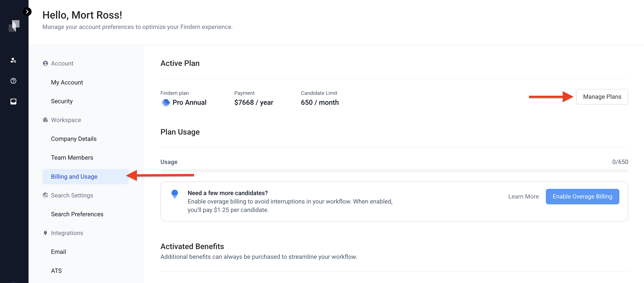Select Team Members in the sidebar
This screenshot has height=283, width=644.
coord(72,158)
